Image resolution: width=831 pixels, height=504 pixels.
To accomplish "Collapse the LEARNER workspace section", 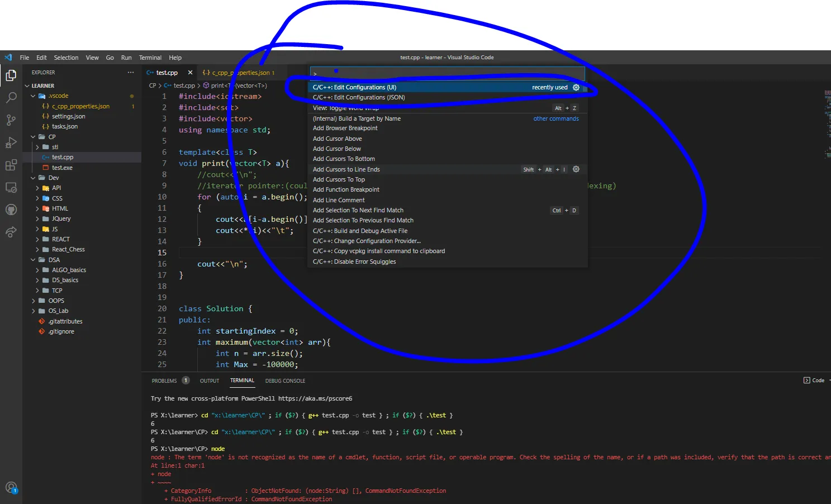I will pyautogui.click(x=82, y=86).
